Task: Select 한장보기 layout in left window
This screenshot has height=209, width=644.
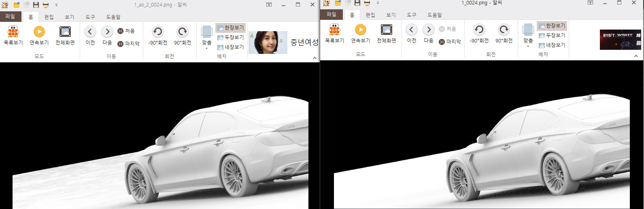Action: point(230,28)
